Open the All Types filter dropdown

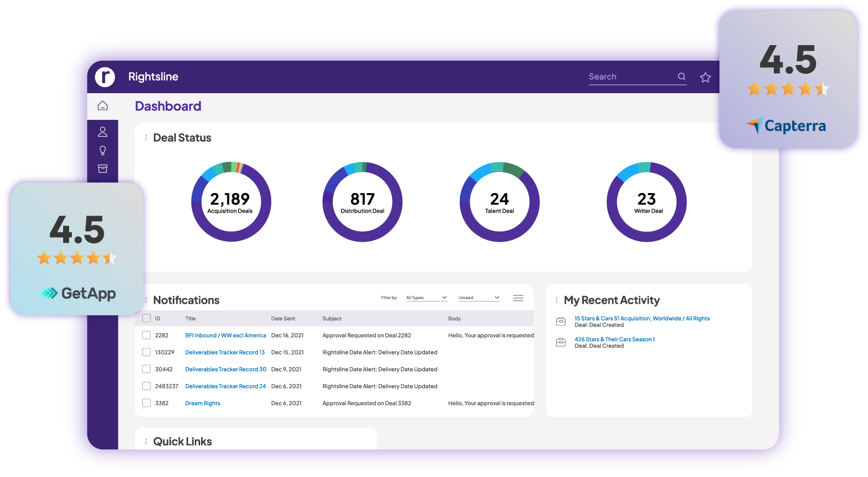426,297
